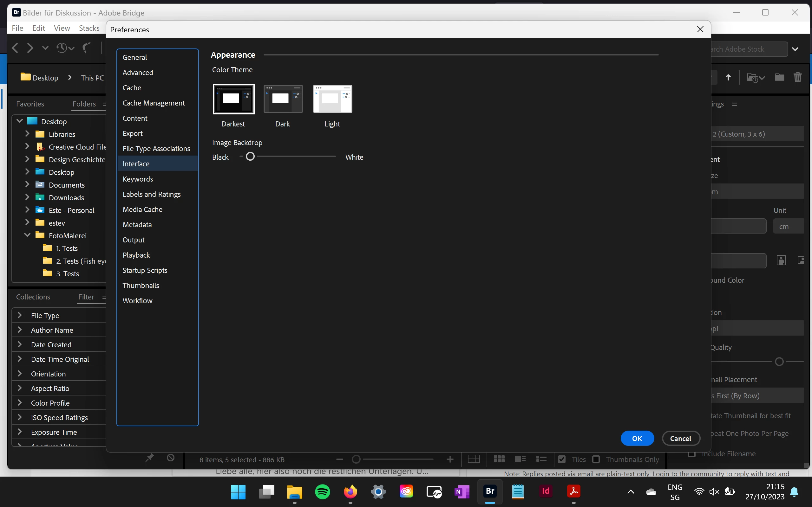The image size is (812, 507).
Task: Switch to grid lock view icon
Action: pos(474,459)
